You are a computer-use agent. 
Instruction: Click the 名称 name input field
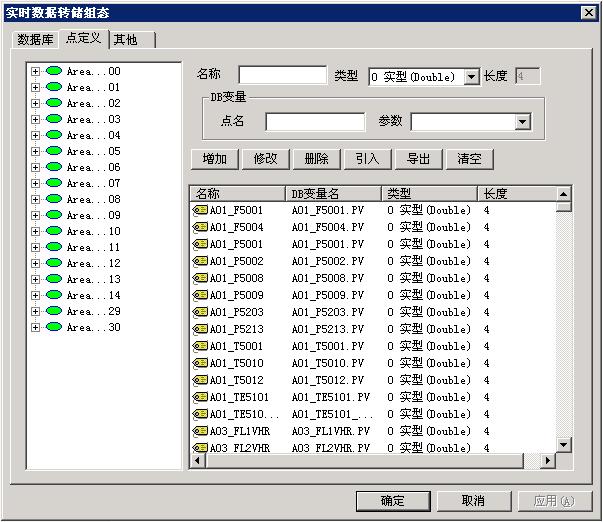(x=282, y=76)
